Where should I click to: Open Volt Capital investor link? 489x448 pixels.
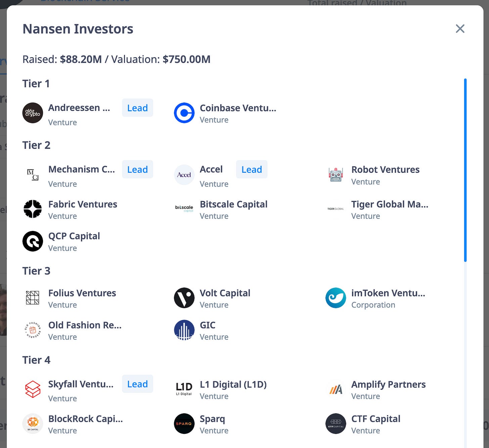point(225,293)
